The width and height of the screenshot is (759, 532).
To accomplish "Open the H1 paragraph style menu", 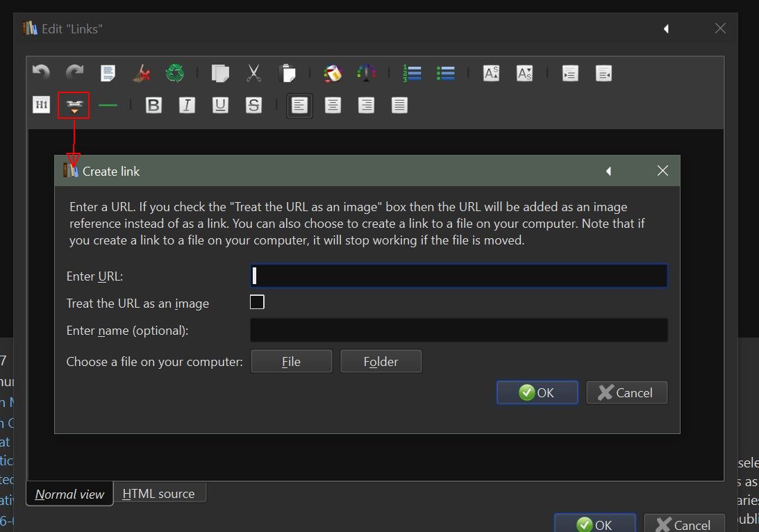I will tap(41, 105).
